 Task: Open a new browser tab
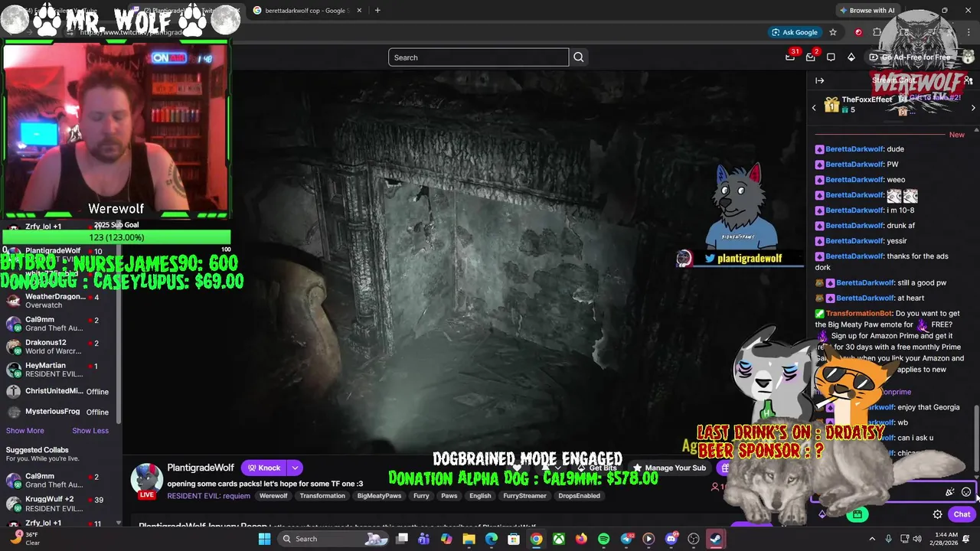(377, 11)
